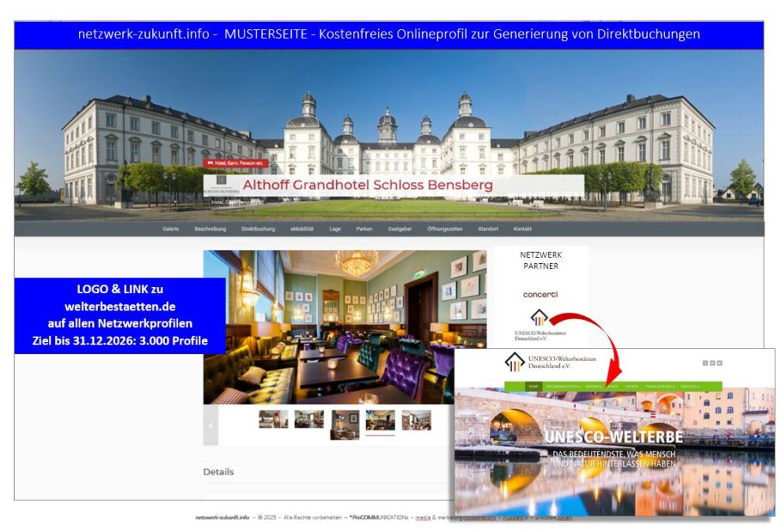This screenshot has height=532, width=781.
Task: Go to the Gastgeber section
Action: (399, 229)
